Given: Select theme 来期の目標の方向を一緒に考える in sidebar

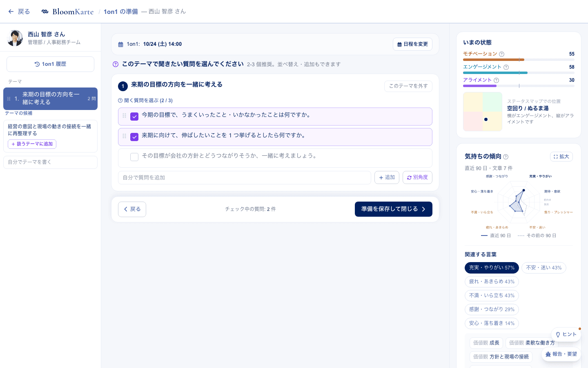Looking at the screenshot, I should coord(51,99).
